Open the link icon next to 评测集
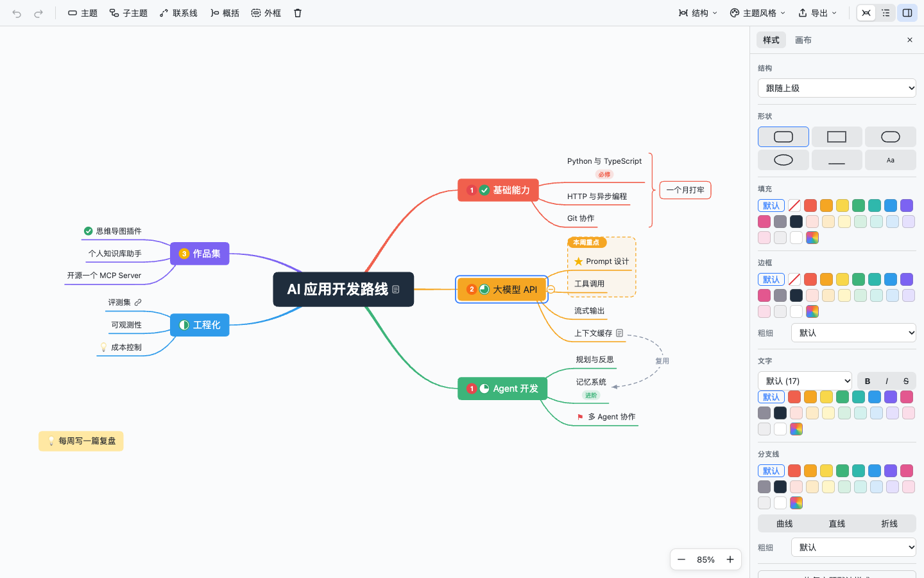The height and width of the screenshot is (578, 924). coord(138,302)
